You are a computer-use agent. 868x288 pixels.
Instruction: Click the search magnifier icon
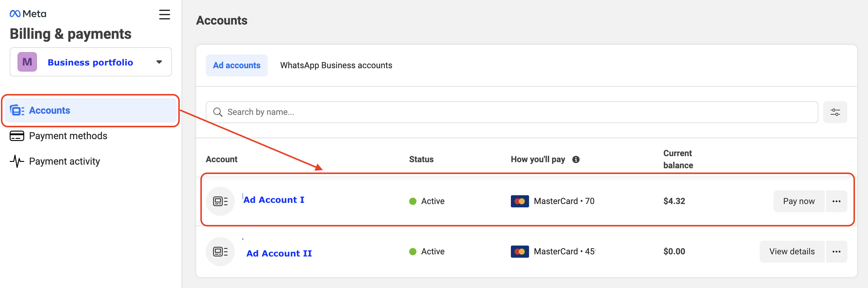click(218, 112)
